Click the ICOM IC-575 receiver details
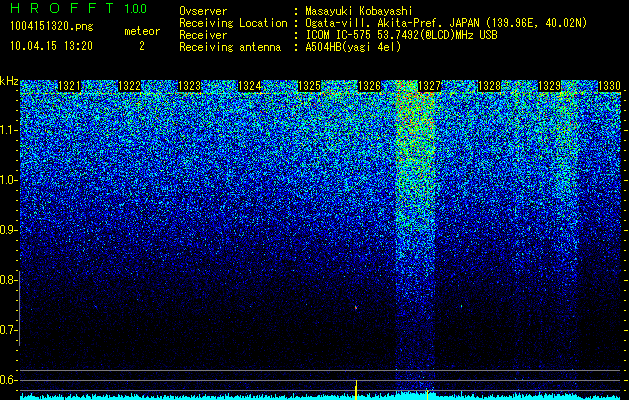Screen dimensions: 629x400 (401, 35)
